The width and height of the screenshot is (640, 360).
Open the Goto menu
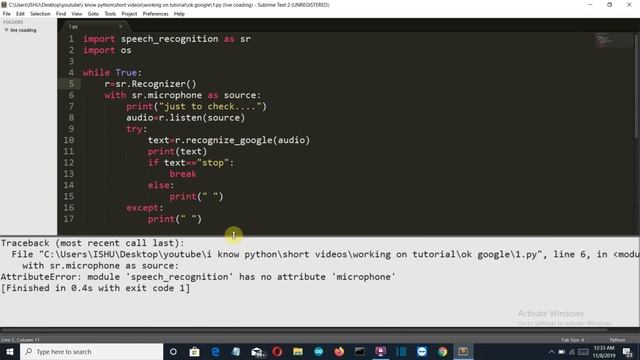pos(93,14)
